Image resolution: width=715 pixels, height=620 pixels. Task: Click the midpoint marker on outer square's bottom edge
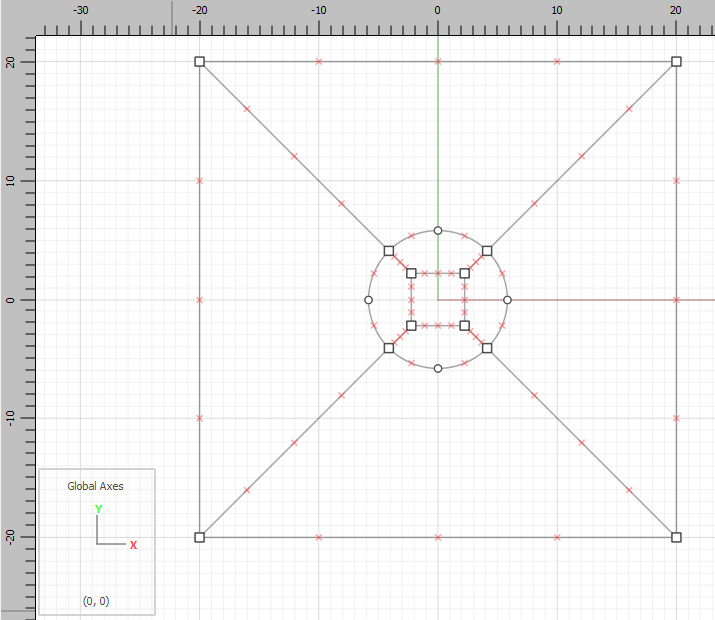point(437,537)
